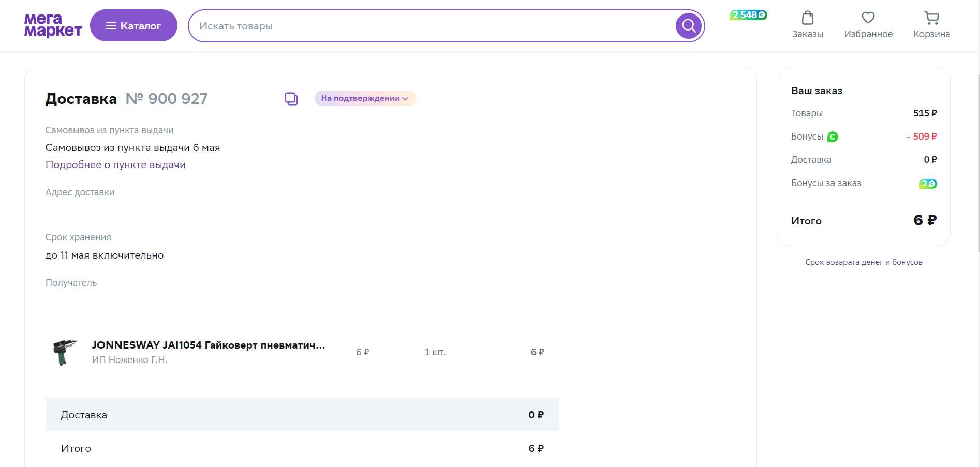980x467 pixels.
Task: Copy order number 900 927
Action: pyautogui.click(x=291, y=98)
